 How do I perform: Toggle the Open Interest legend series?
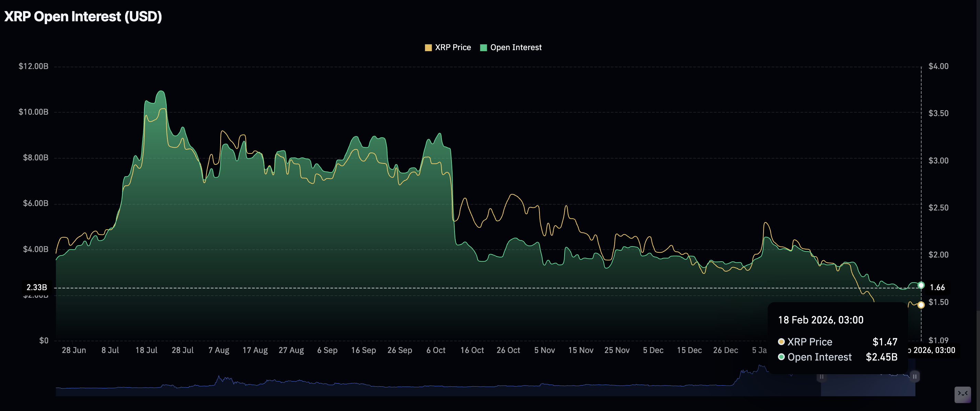click(x=515, y=47)
